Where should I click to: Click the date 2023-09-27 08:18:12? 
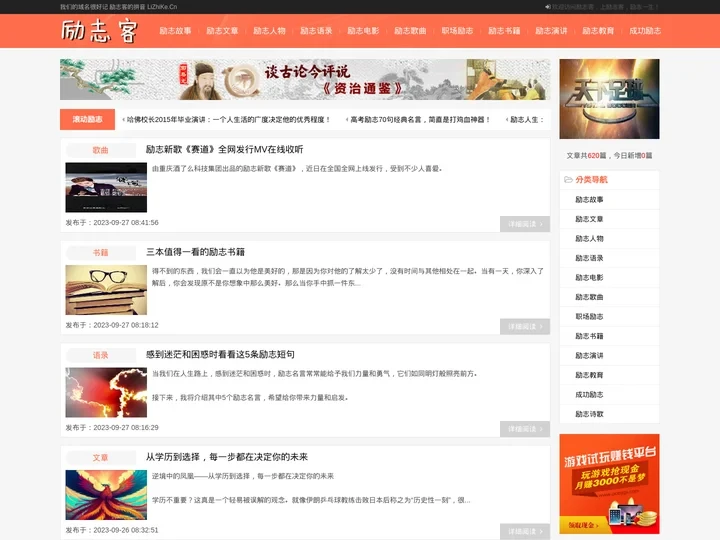point(126,325)
